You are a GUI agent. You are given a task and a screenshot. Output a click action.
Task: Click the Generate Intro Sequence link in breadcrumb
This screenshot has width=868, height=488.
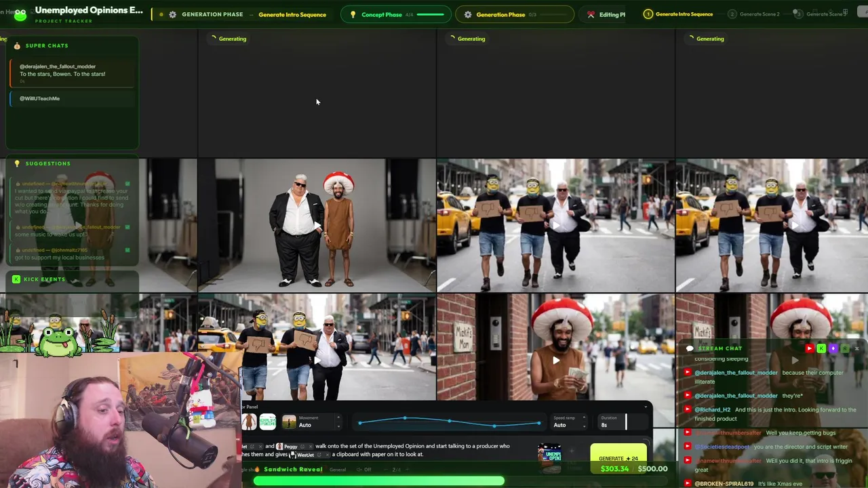click(292, 14)
